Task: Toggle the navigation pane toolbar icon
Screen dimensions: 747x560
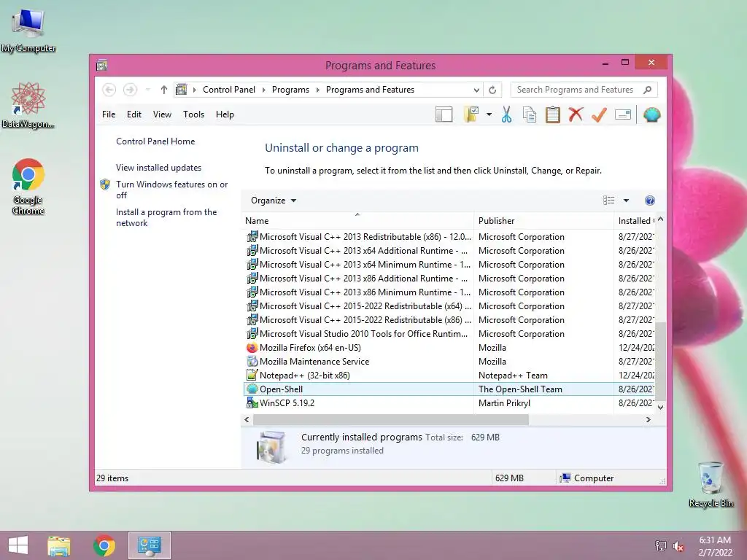Action: click(444, 114)
